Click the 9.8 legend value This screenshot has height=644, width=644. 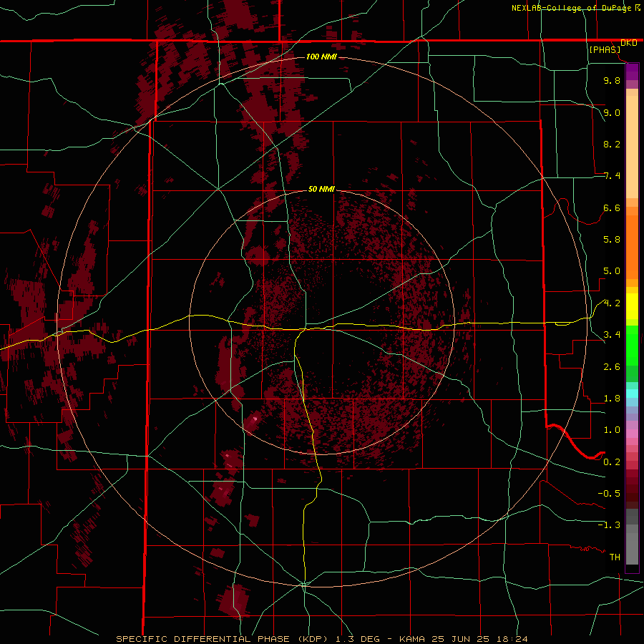tap(612, 81)
